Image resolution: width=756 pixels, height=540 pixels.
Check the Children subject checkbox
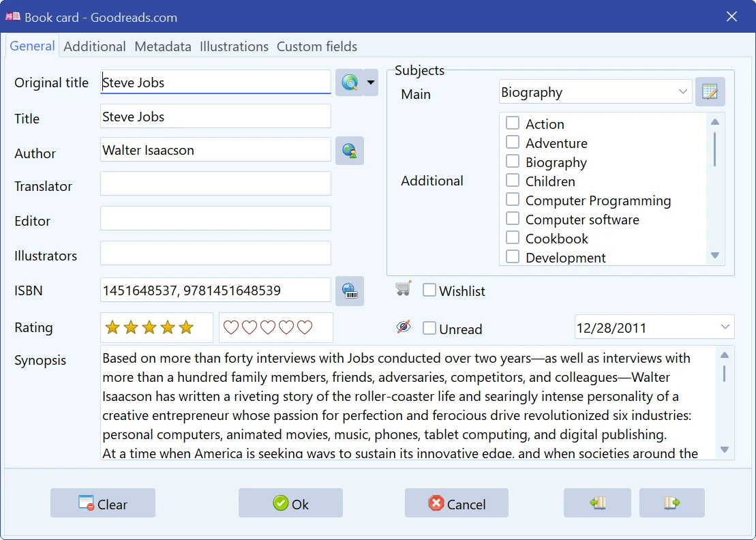(513, 180)
